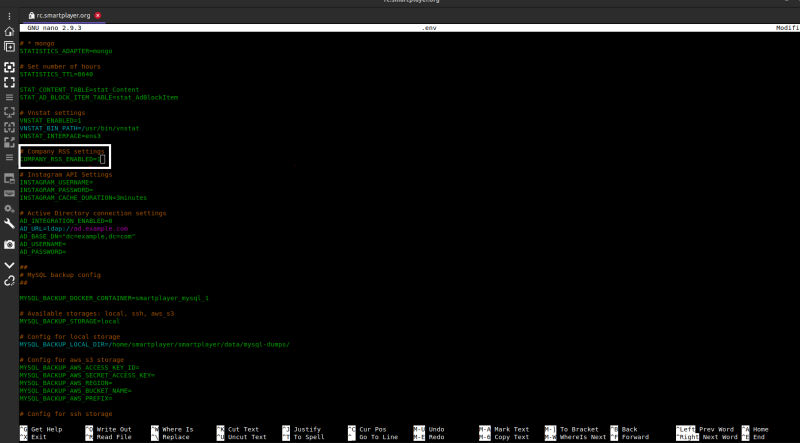
Task: Take a screenshot with the camera icon
Action: (9, 244)
